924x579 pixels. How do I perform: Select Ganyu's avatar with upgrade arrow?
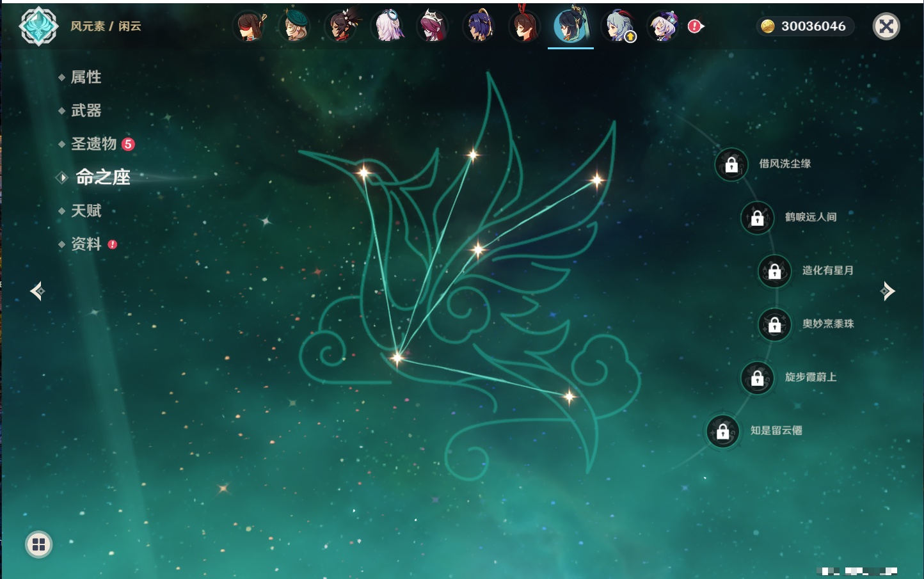619,26
